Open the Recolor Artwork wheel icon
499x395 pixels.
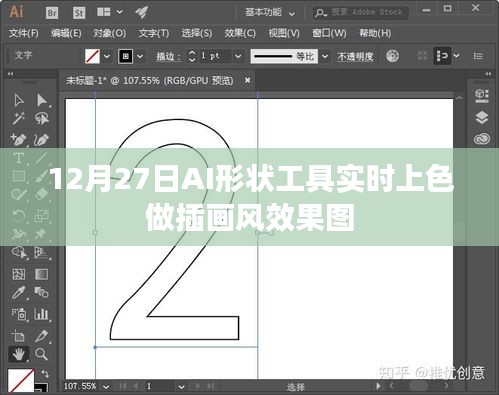392,56
